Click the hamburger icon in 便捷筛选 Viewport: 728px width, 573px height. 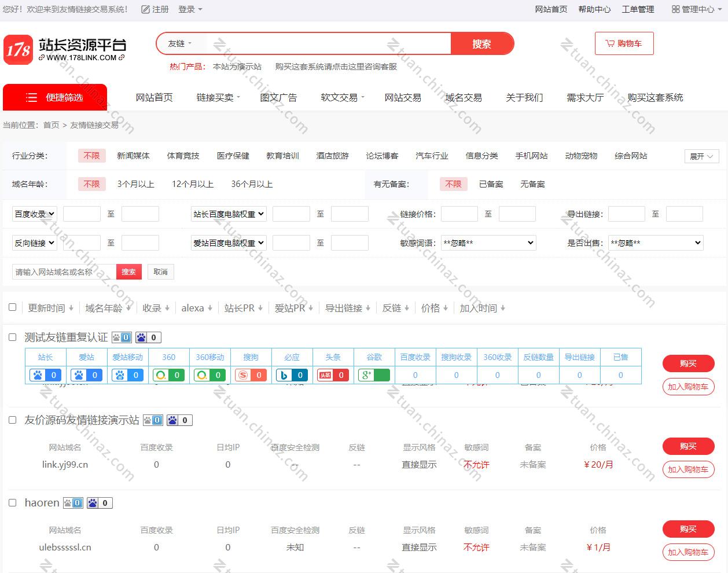pos(32,97)
